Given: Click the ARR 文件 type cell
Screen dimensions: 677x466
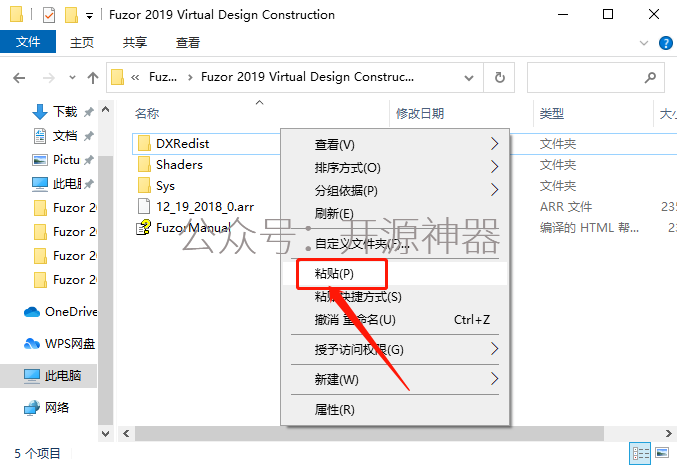Looking at the screenshot, I should pyautogui.click(x=566, y=207).
